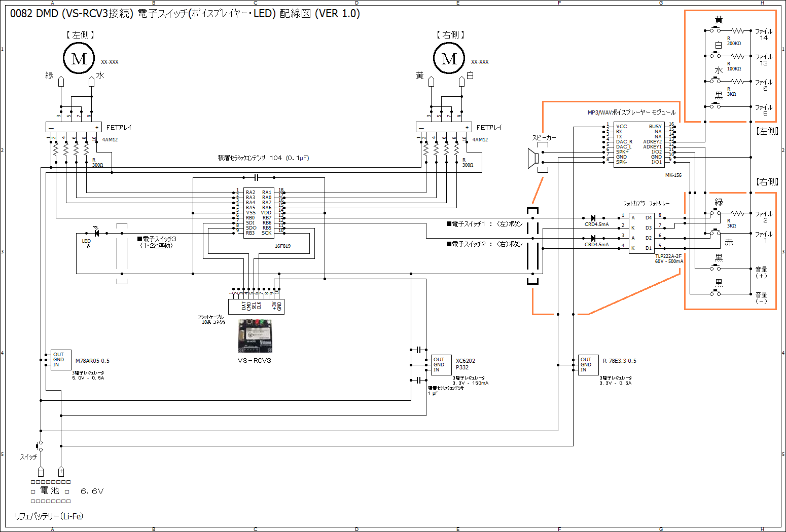Select the red LED diode symbol
This screenshot has height=532, width=786.
(96, 233)
